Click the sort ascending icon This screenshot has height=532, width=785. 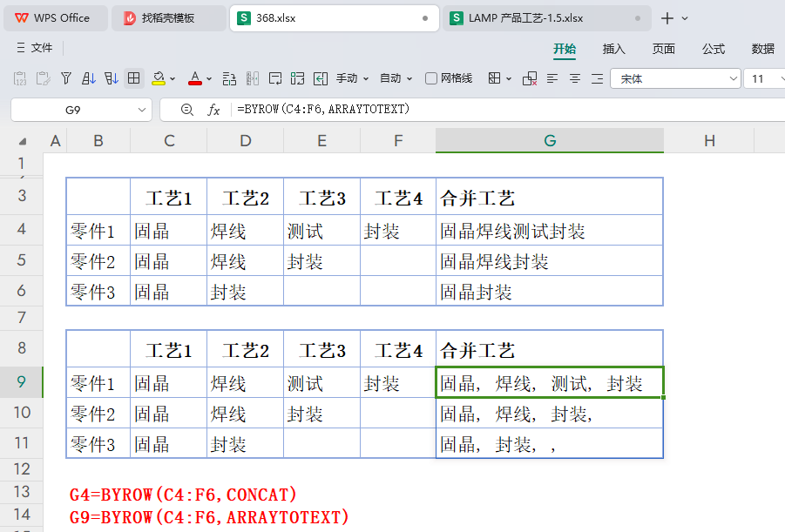89,78
